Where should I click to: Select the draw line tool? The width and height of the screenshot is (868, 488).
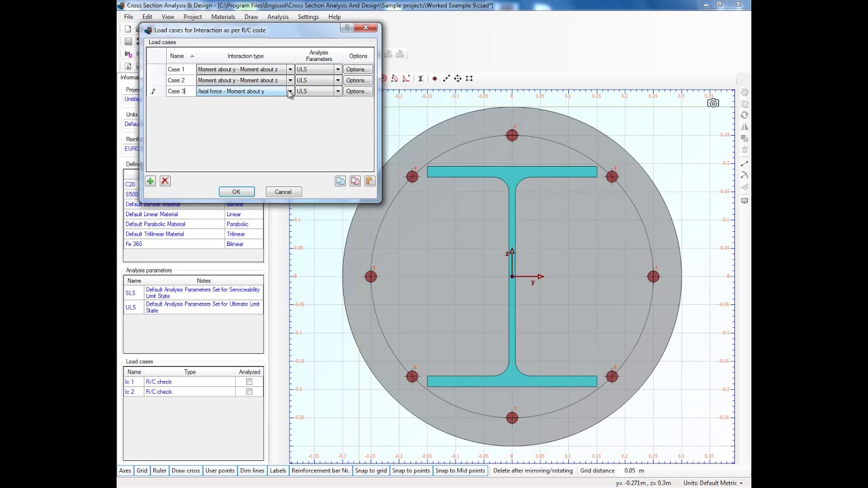point(744,164)
